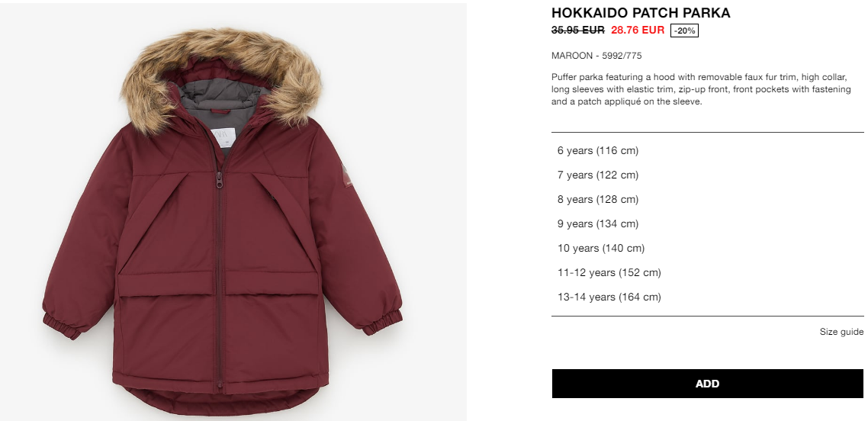The image size is (868, 421).
Task: Pick the 8 years (128 cm) option
Action: click(708, 199)
